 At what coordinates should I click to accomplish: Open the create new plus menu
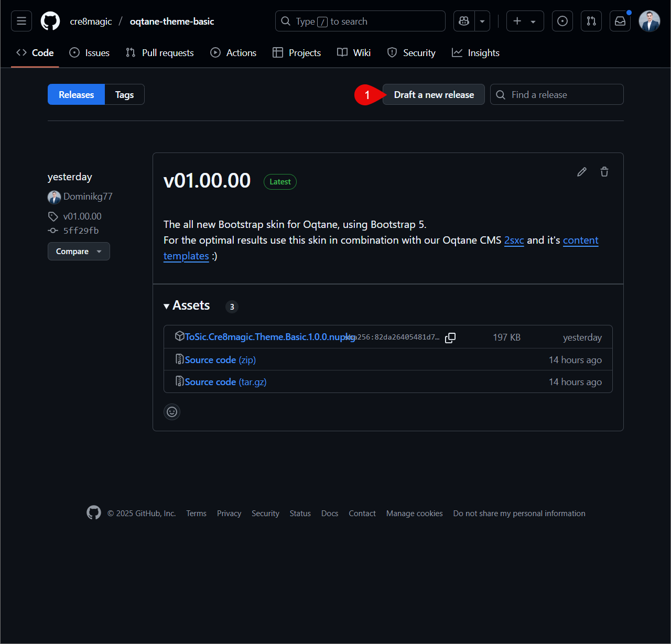tap(525, 21)
